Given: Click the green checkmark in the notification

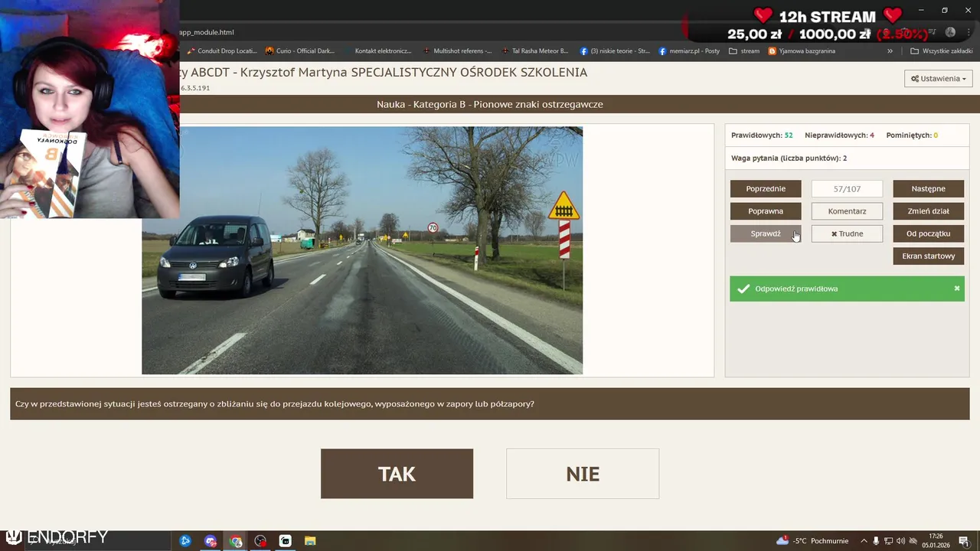Looking at the screenshot, I should (x=743, y=289).
